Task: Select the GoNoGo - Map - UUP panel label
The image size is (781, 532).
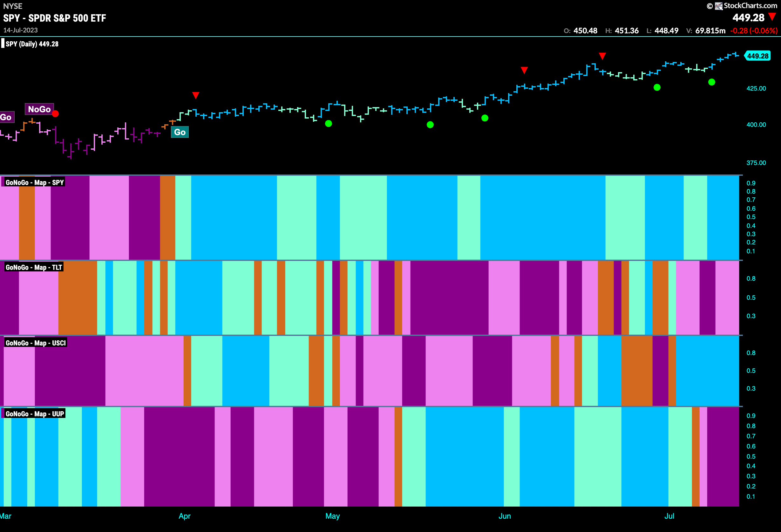Action: pyautogui.click(x=35, y=414)
